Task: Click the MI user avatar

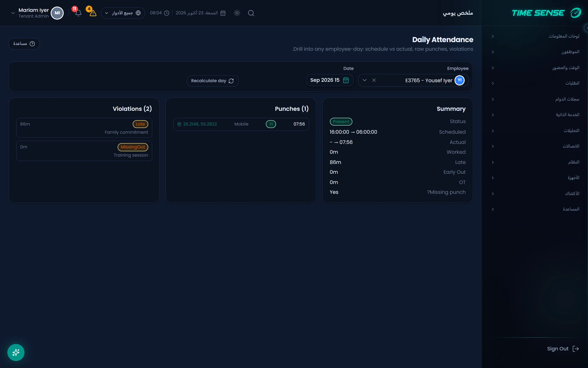Action: tap(57, 13)
